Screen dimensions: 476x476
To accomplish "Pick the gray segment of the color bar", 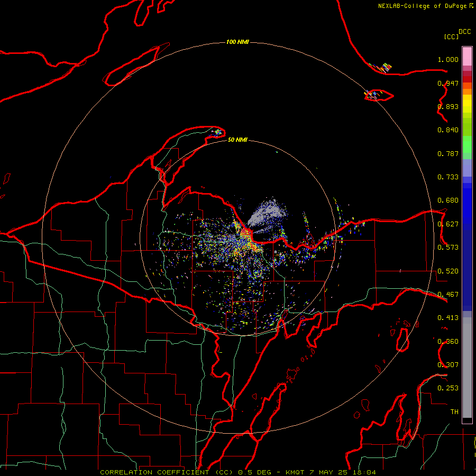I will point(467,368).
